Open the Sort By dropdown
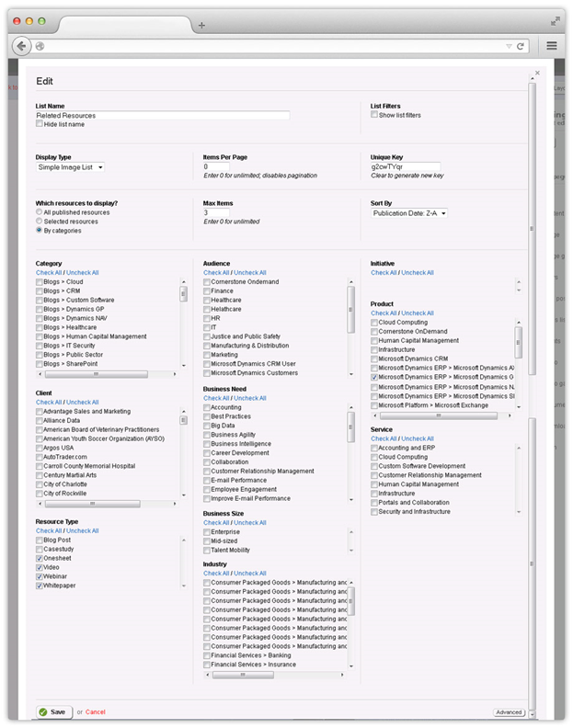The height and width of the screenshot is (728, 573). 409,213
